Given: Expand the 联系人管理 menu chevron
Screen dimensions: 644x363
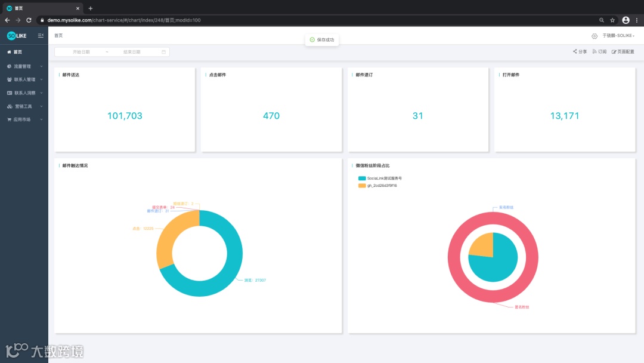Looking at the screenshot, I should coord(42,79).
